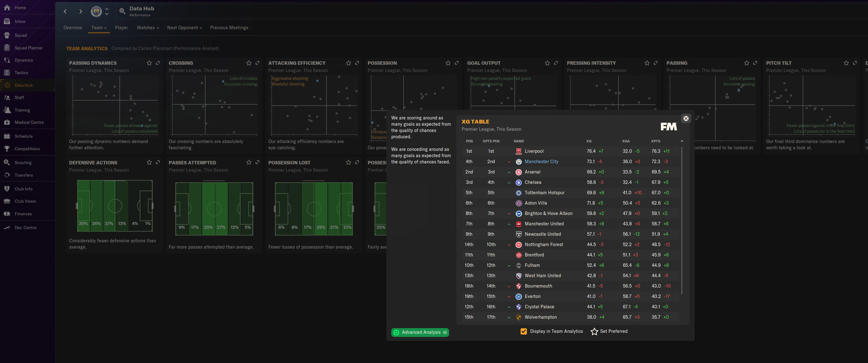Image resolution: width=868 pixels, height=363 pixels.
Task: Click the info icon on Advanced Analysis
Action: click(445, 332)
